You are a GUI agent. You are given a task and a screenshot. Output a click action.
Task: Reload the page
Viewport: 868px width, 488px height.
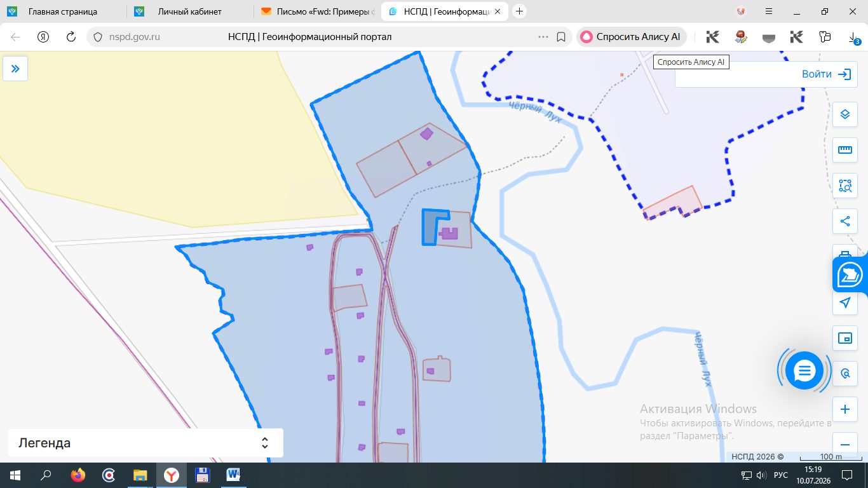tap(71, 37)
